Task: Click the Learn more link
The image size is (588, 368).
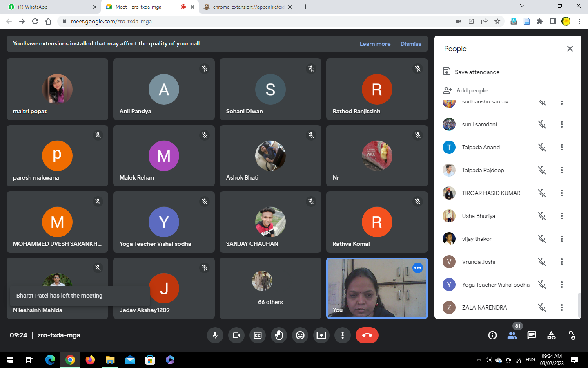Action: tap(375, 44)
